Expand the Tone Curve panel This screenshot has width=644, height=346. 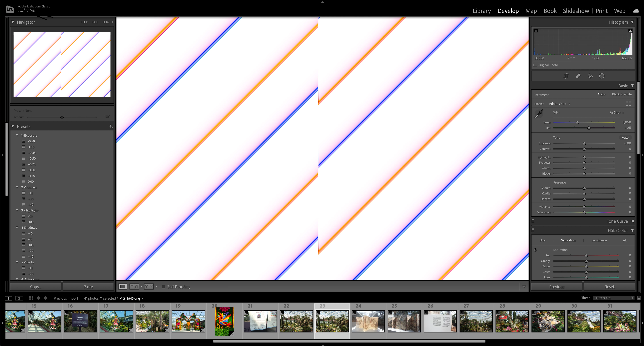click(632, 221)
